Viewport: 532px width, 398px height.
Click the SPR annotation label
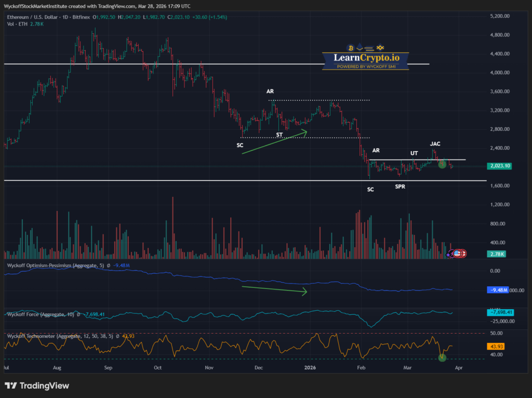pyautogui.click(x=400, y=186)
